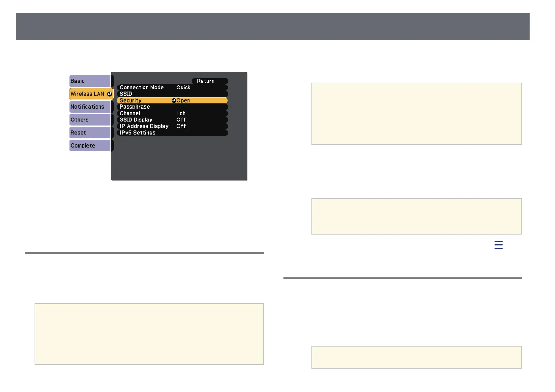Viewport: 555px width, 392px height.
Task: Select the Wireless LAN menu tab
Action: pyautogui.click(x=91, y=94)
